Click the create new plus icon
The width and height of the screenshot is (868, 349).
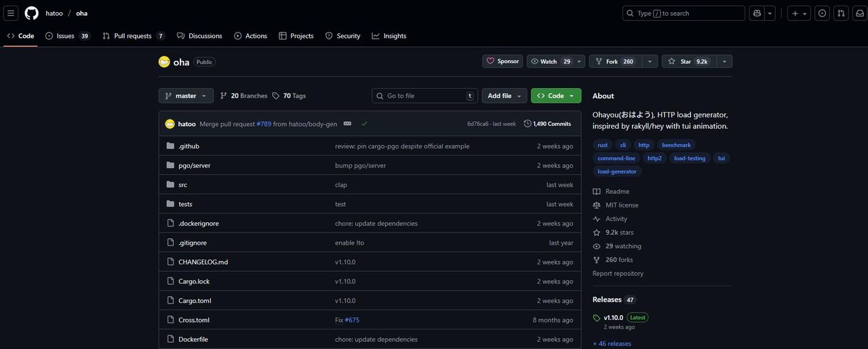coord(795,13)
